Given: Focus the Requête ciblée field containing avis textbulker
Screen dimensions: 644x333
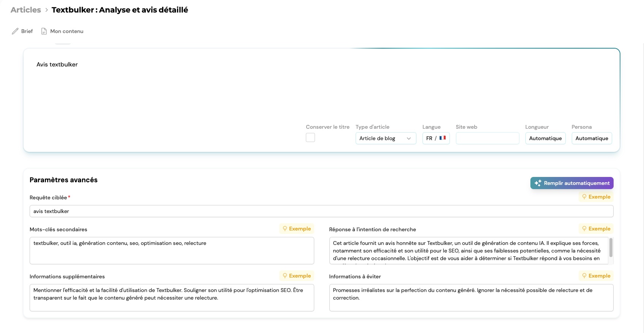Looking at the screenshot, I should [321, 211].
